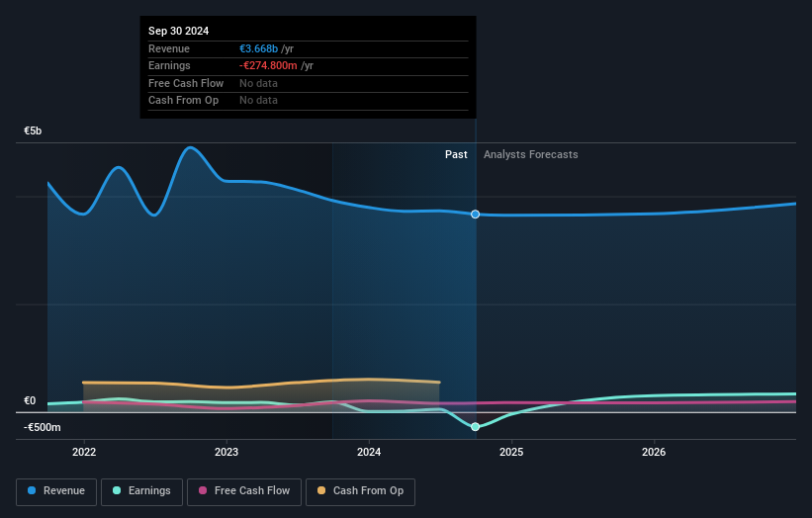812x518 pixels.
Task: Click the orange Cash From Op legend dot
Action: click(321, 490)
